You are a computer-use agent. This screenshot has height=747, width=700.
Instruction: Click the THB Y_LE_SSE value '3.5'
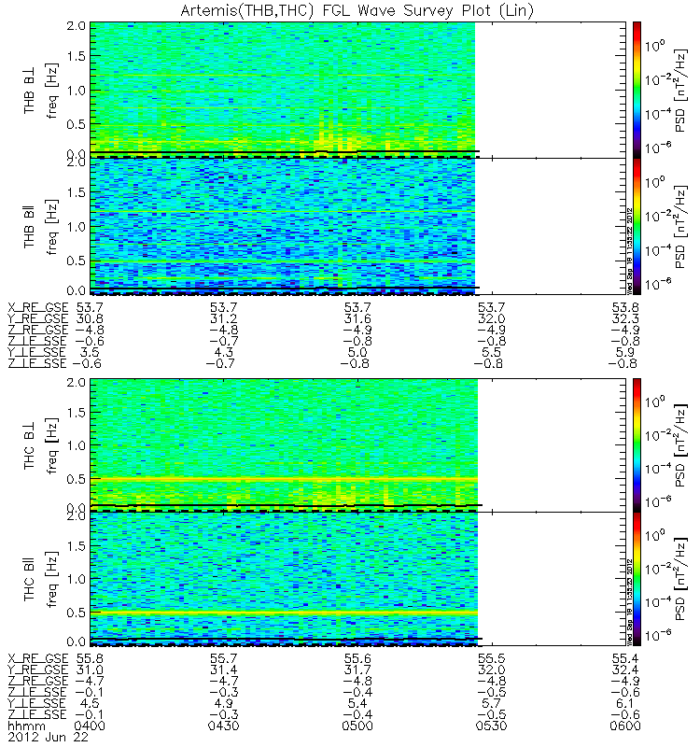[x=90, y=352]
